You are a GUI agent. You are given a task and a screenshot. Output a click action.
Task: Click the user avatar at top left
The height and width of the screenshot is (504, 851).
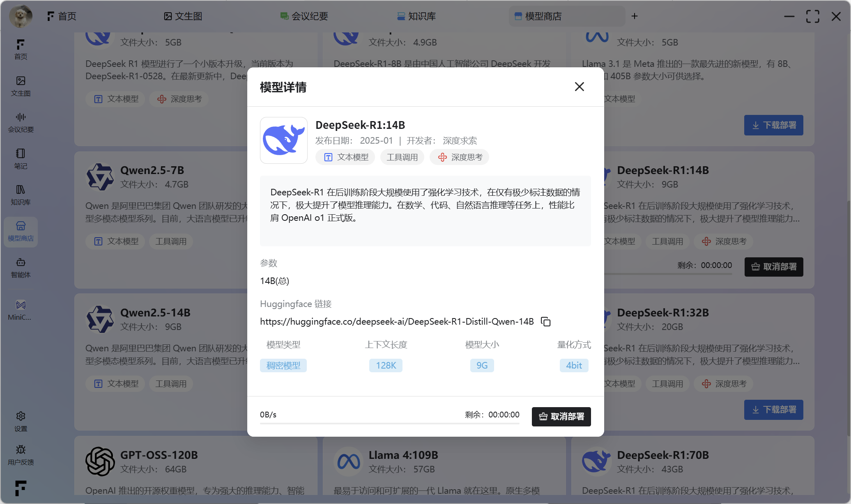pyautogui.click(x=21, y=16)
